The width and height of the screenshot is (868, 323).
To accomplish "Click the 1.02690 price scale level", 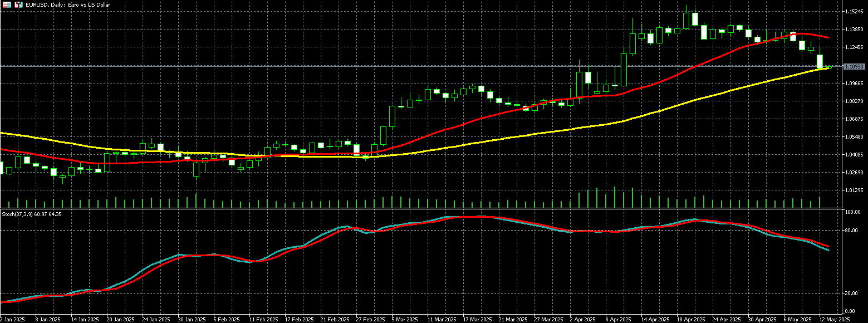I will [854, 173].
